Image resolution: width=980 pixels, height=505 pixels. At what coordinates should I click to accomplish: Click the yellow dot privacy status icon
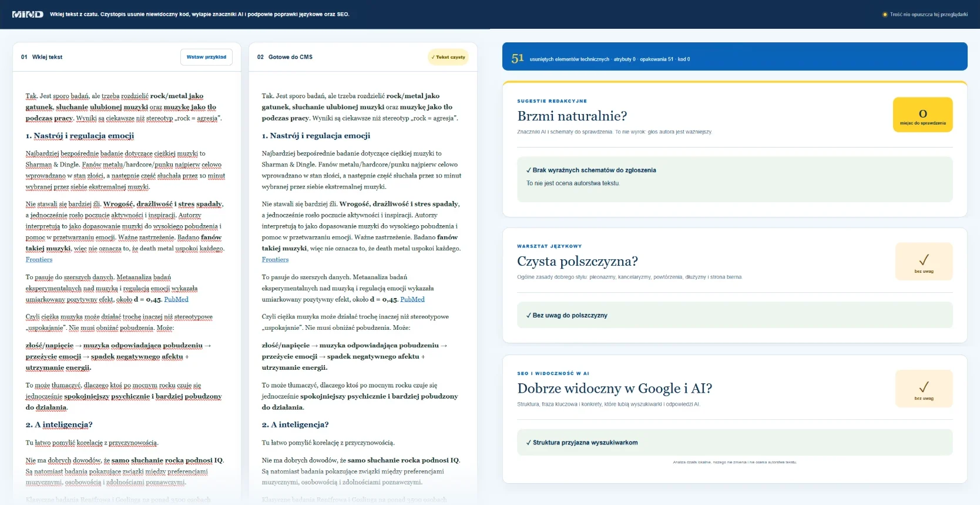885,15
